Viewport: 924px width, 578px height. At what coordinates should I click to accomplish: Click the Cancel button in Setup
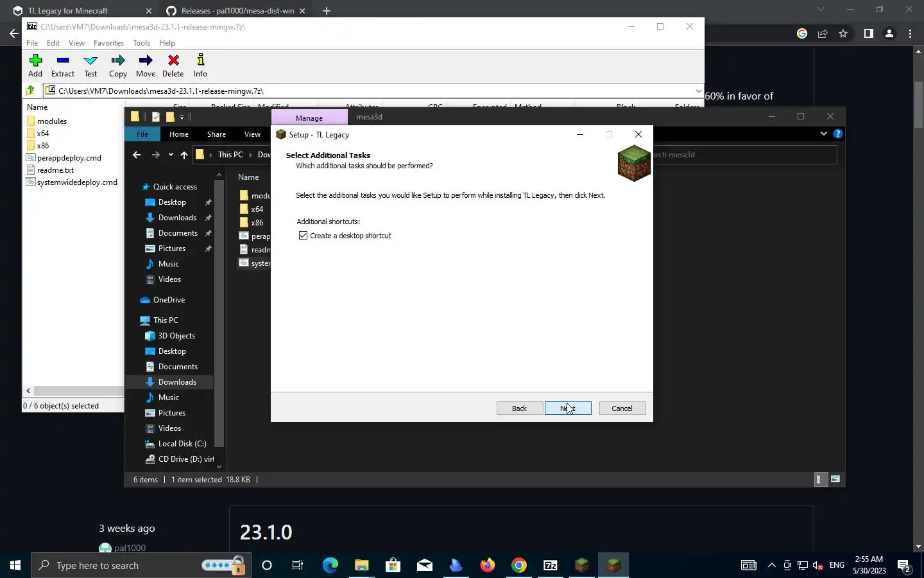coord(622,408)
